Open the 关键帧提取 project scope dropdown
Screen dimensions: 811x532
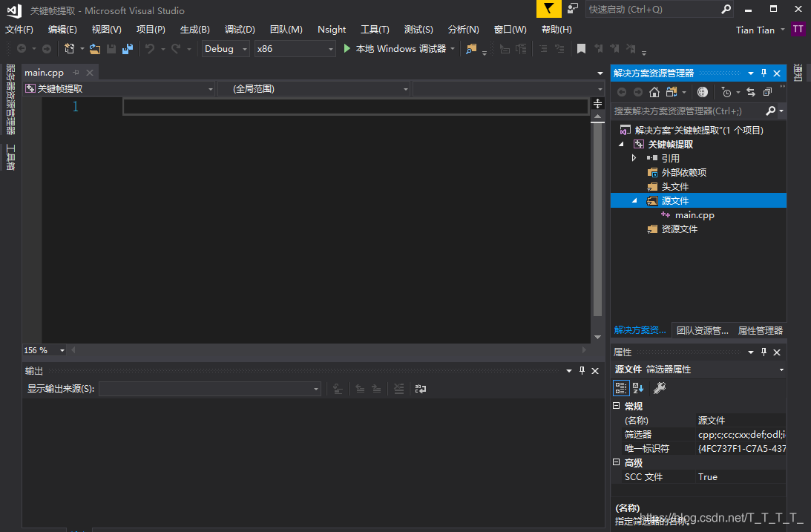coord(119,89)
